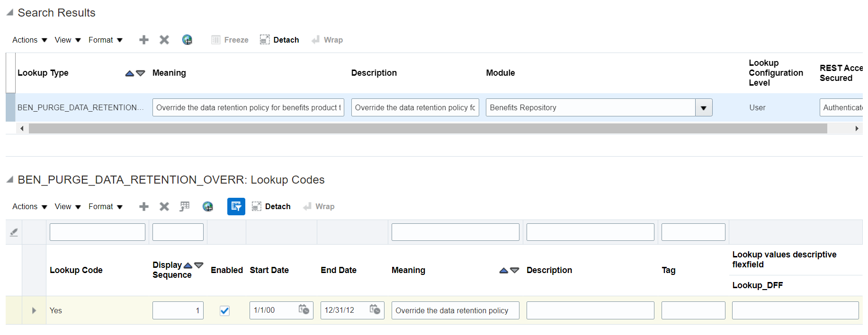
Task: Toggle Query By Example filter icon
Action: coord(236,207)
